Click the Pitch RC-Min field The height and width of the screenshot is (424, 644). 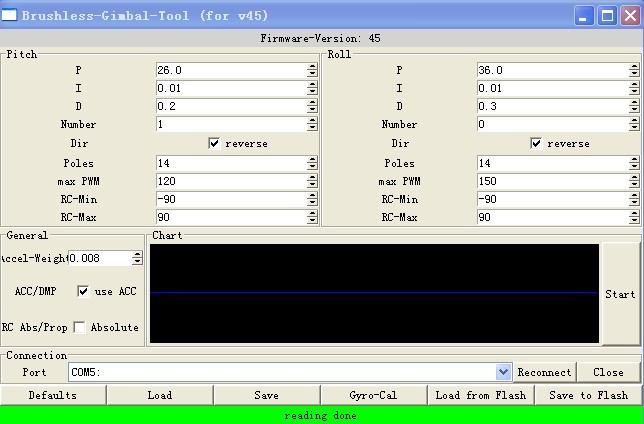click(231, 199)
